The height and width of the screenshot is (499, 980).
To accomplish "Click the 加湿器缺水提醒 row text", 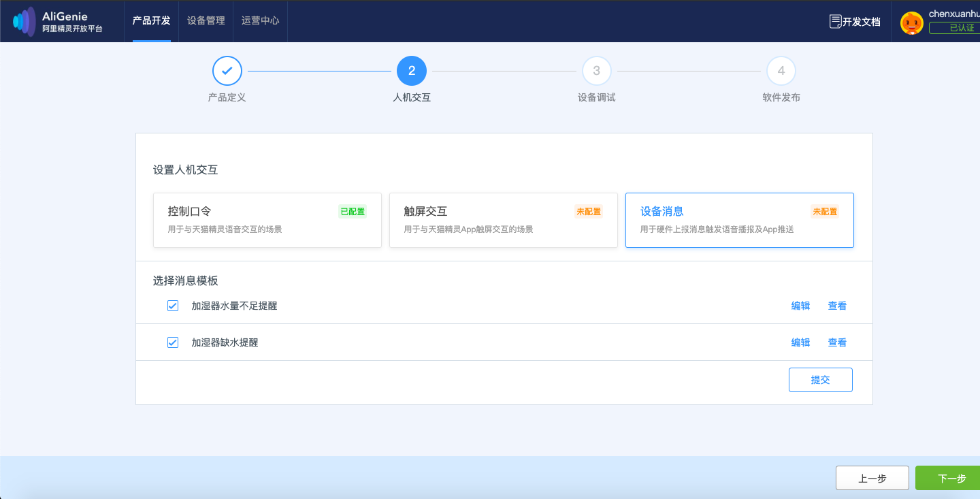I will pos(225,343).
